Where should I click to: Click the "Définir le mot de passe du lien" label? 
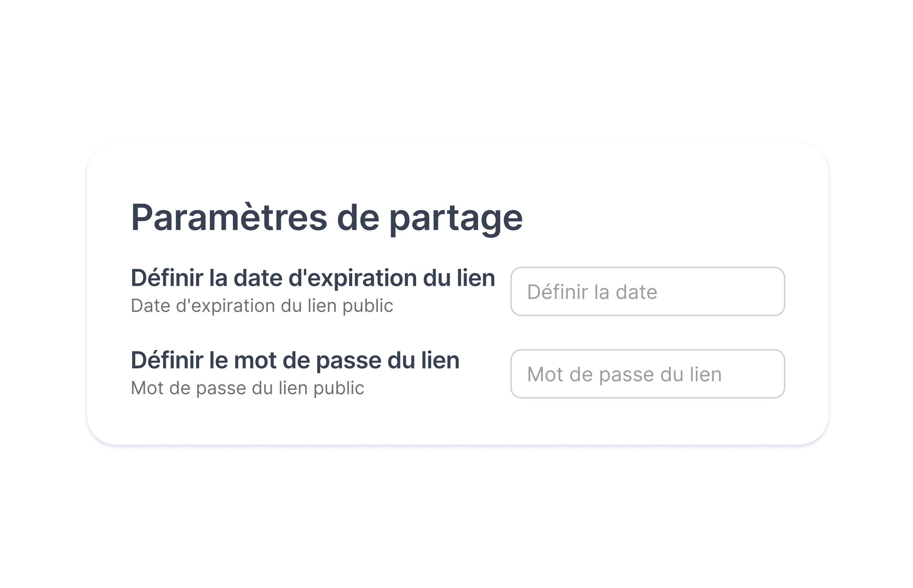click(x=295, y=360)
